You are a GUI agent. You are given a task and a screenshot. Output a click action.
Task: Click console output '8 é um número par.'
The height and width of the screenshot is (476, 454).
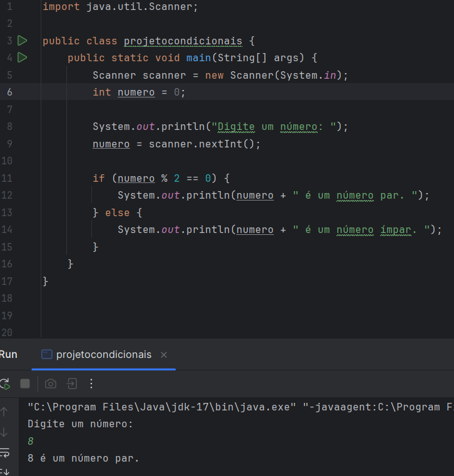pos(83,459)
